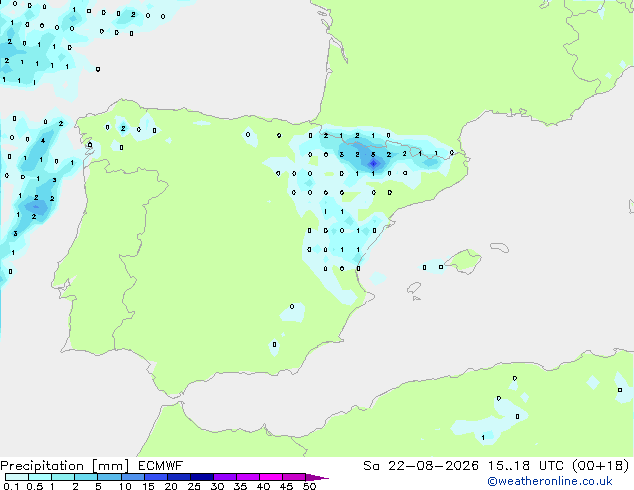Click the '15' legend scale label
This screenshot has height=490, width=634.
pos(148,486)
